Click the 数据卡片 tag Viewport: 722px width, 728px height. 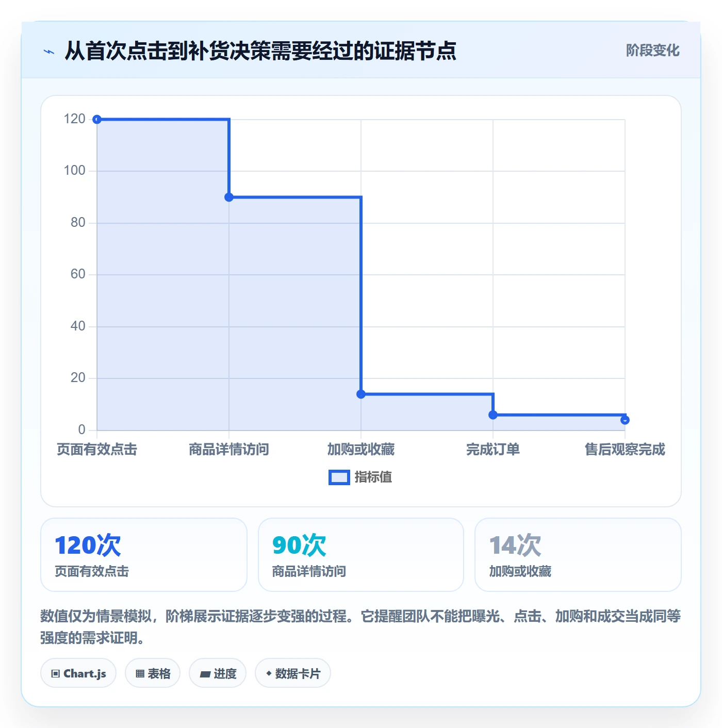pyautogui.click(x=293, y=673)
